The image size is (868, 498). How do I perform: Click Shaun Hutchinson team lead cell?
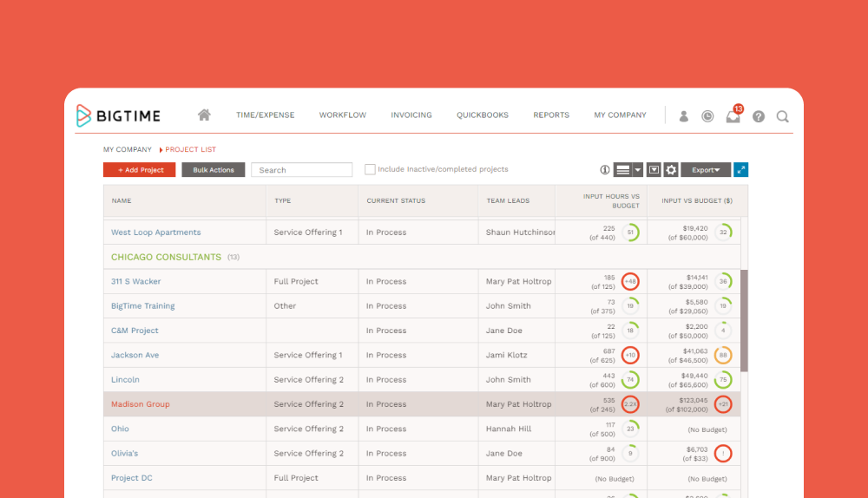pyautogui.click(x=516, y=233)
